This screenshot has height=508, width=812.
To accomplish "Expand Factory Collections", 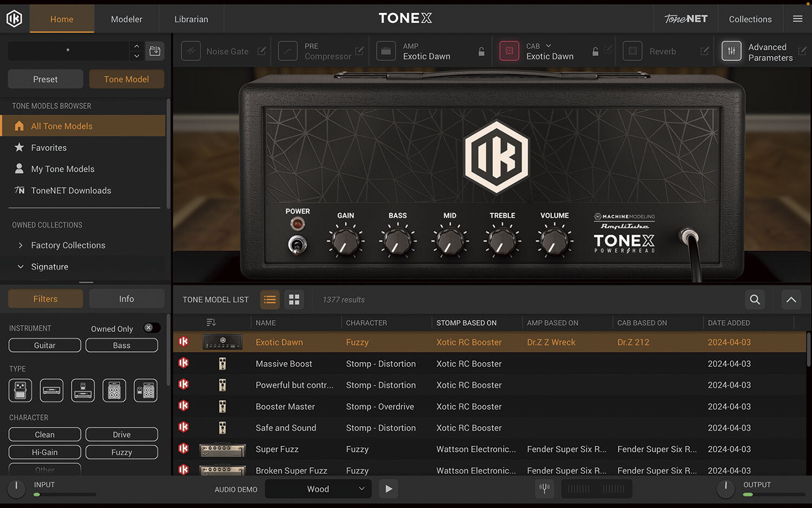I will point(21,245).
